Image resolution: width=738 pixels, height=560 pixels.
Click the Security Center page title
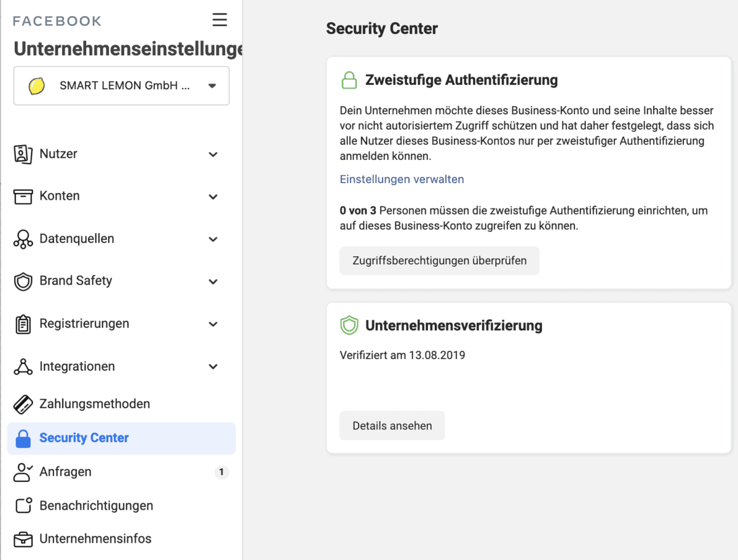[x=382, y=29]
